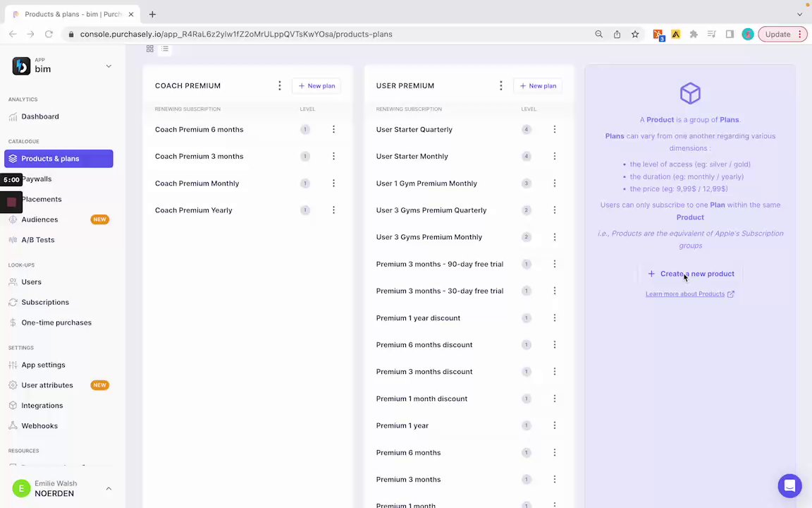Create a new product

(691, 274)
